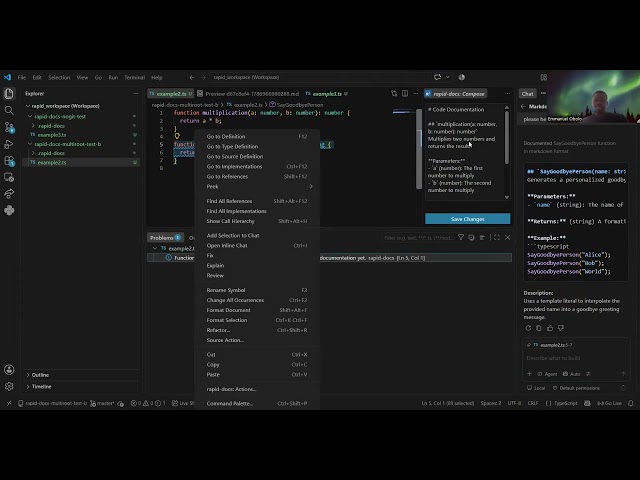Switch to the Problems panel tab
Screen dimensions: 640x480
(165, 238)
